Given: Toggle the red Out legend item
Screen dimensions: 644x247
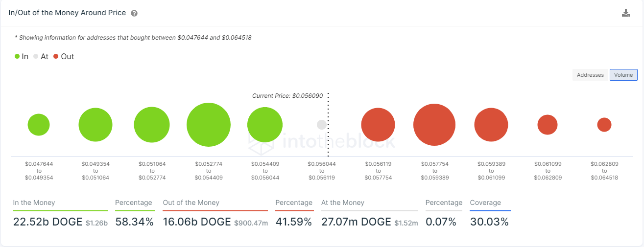Looking at the screenshot, I should (x=64, y=56).
